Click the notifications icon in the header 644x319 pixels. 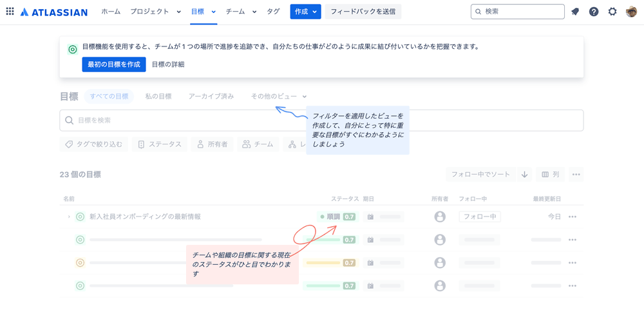[575, 12]
